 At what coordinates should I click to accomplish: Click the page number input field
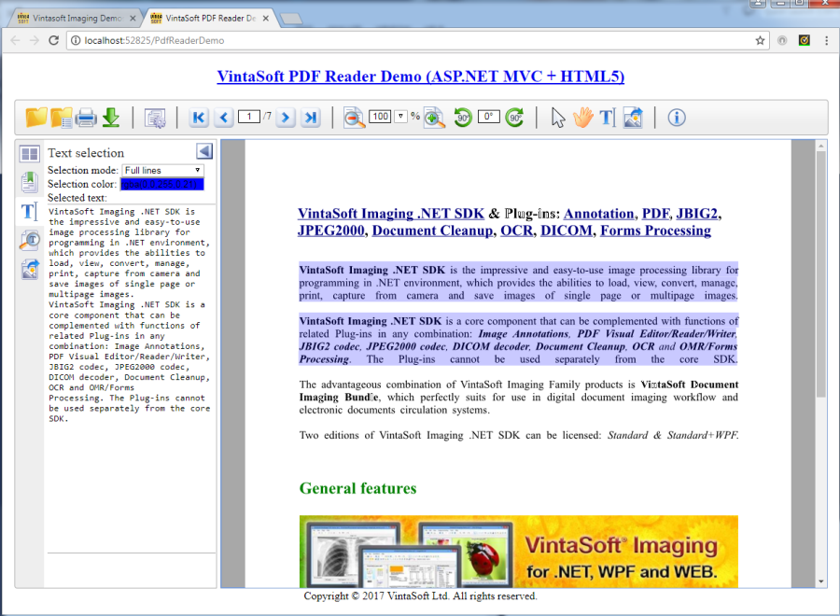click(249, 117)
